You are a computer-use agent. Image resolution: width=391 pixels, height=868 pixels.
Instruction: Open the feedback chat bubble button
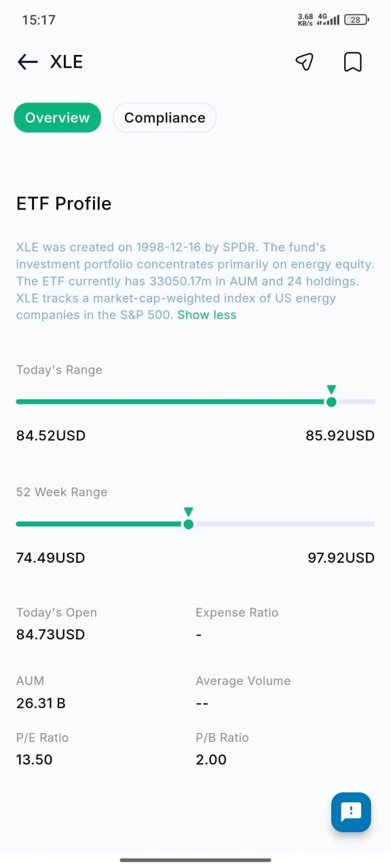(351, 812)
